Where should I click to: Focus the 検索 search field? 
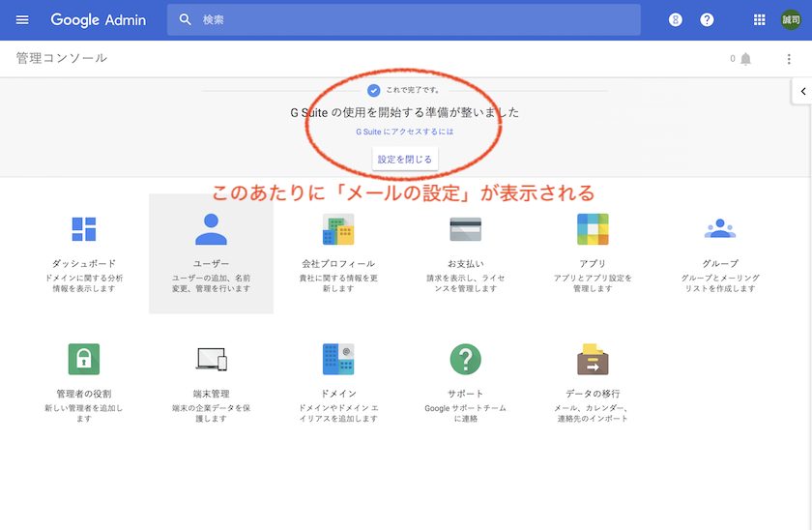[x=403, y=19]
